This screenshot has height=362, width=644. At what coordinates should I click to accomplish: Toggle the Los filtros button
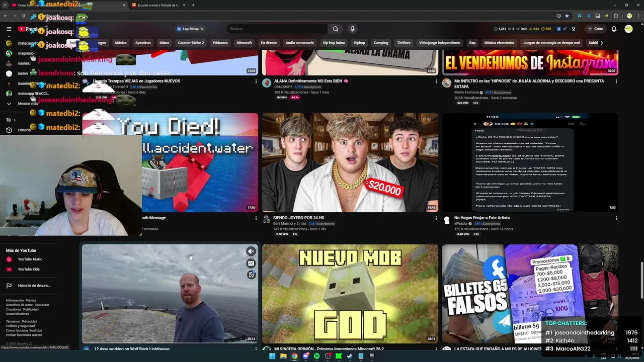(x=190, y=29)
